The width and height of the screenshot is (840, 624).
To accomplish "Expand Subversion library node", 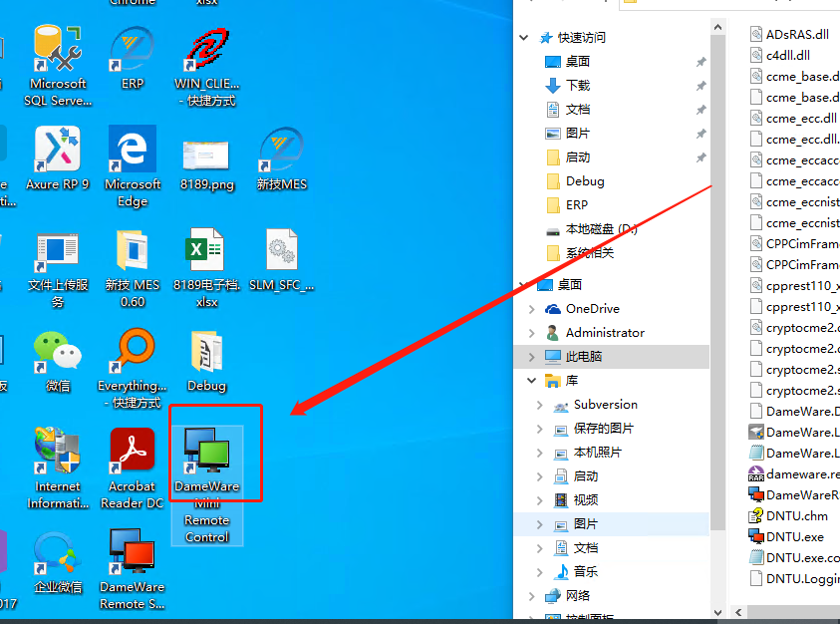I will pyautogui.click(x=539, y=405).
